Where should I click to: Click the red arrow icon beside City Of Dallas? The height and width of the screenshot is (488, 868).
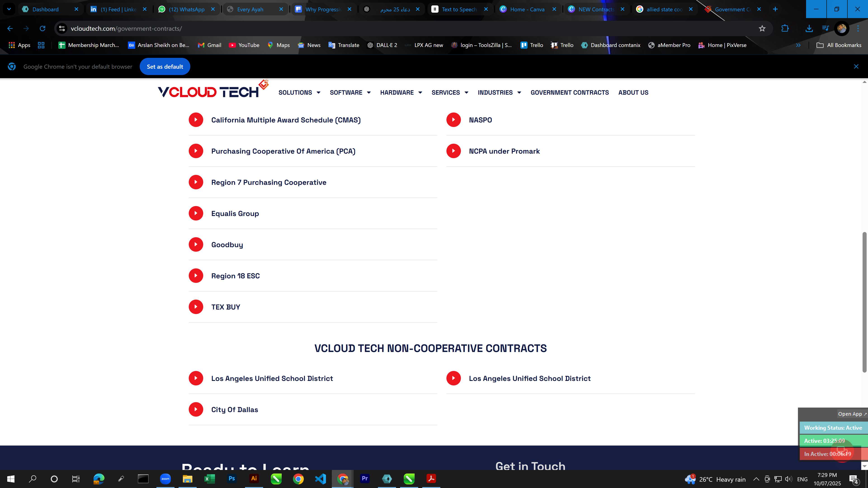196,410
